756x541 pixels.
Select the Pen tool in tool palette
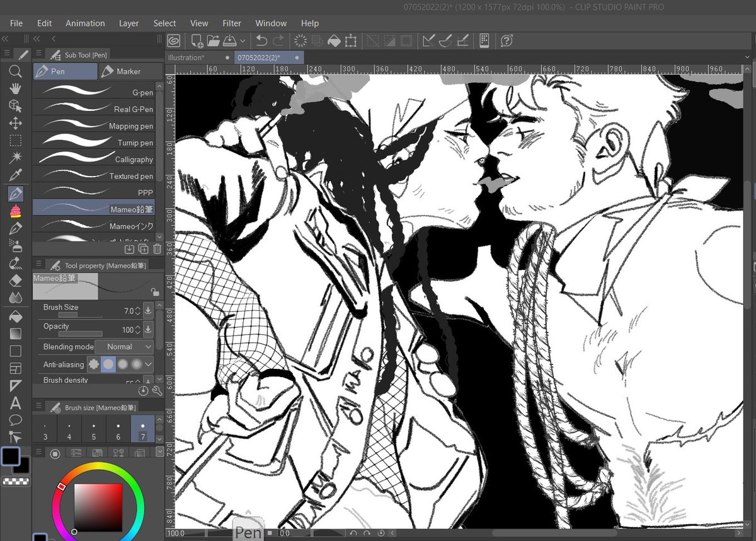pyautogui.click(x=16, y=194)
